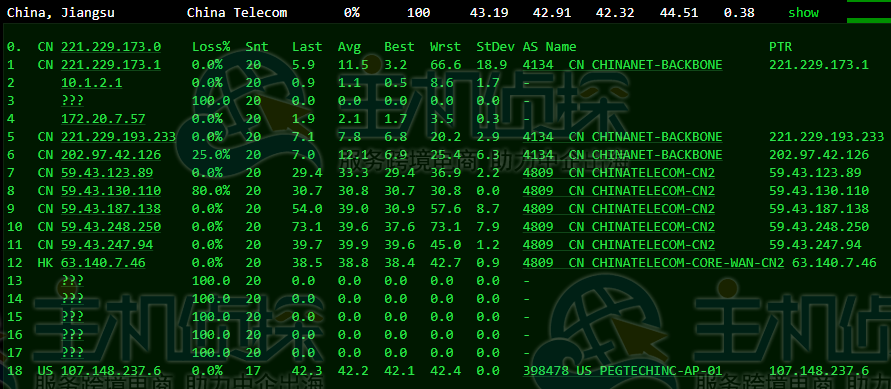Click IP address 59.43.248.250
Viewport: 891px width, 389px height.
111,227
